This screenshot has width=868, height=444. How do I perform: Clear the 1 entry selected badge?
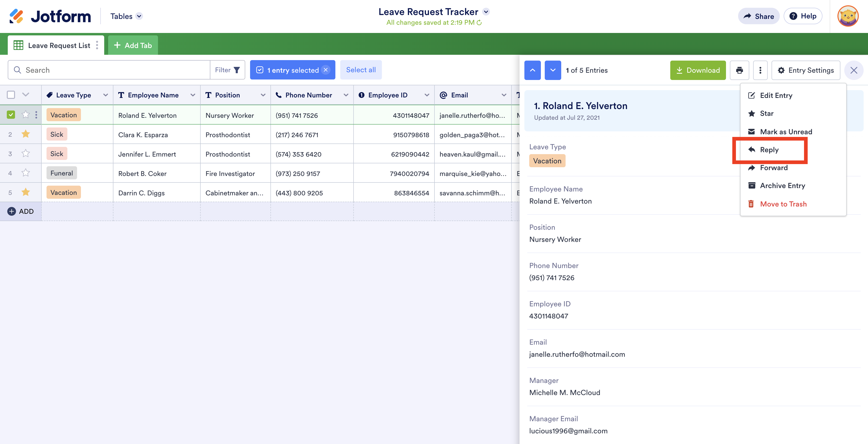point(325,70)
